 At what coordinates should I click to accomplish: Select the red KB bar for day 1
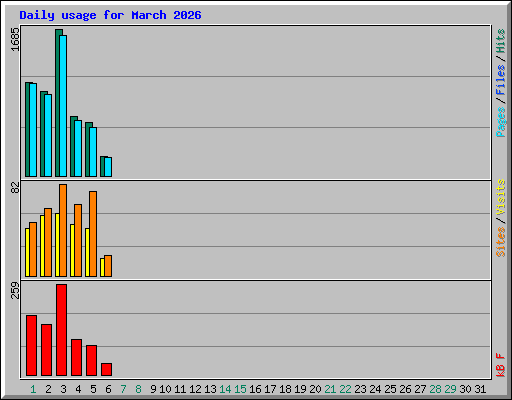[31, 345]
